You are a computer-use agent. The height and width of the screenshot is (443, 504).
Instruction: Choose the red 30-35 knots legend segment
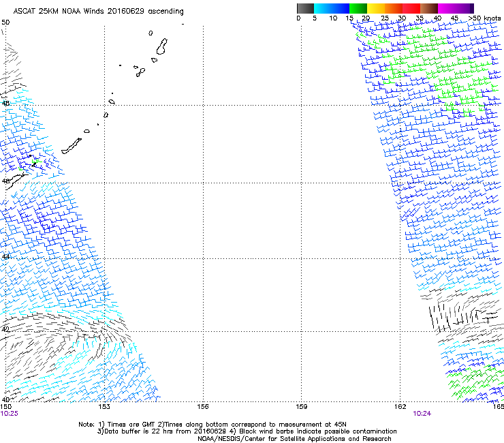[411, 8]
